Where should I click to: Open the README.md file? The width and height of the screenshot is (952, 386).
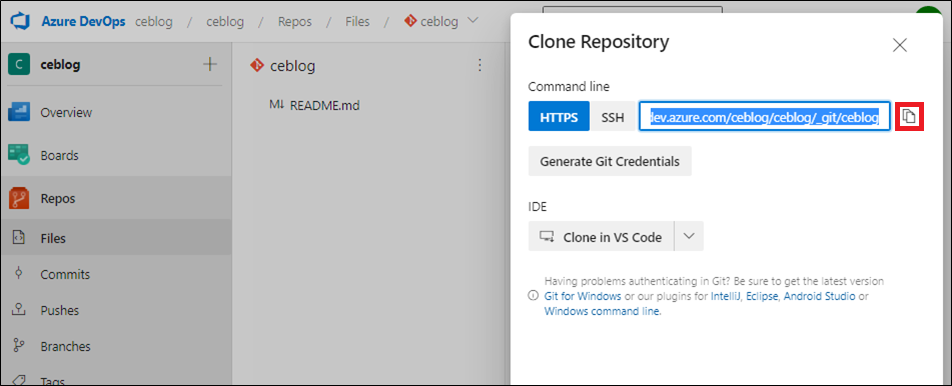coord(325,106)
